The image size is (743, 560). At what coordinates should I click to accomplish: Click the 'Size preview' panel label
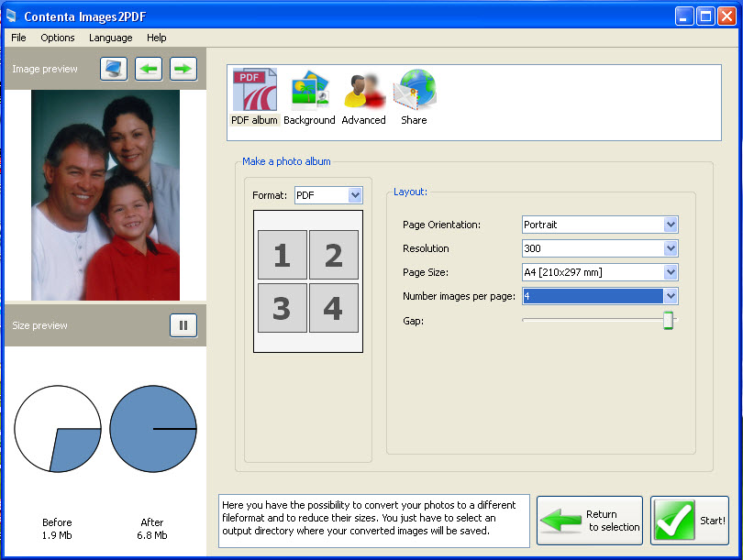39,325
